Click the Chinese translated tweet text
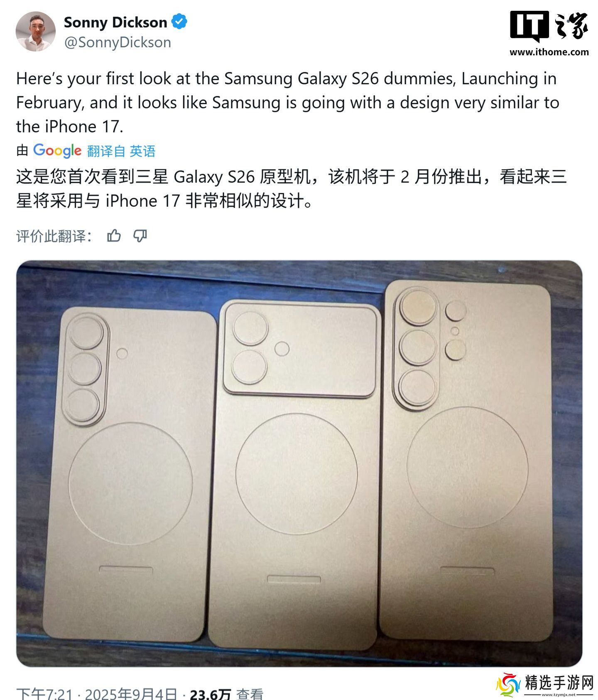Screen dimensions: 598x700 click(x=292, y=189)
